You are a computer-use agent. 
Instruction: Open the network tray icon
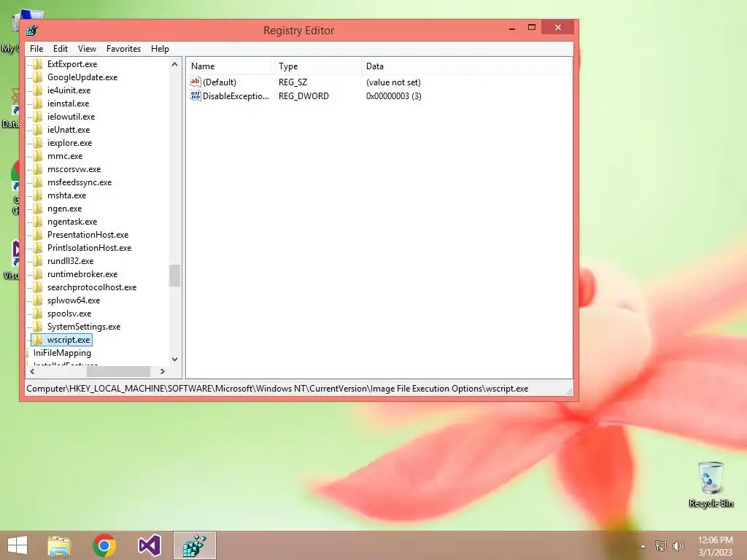point(661,545)
